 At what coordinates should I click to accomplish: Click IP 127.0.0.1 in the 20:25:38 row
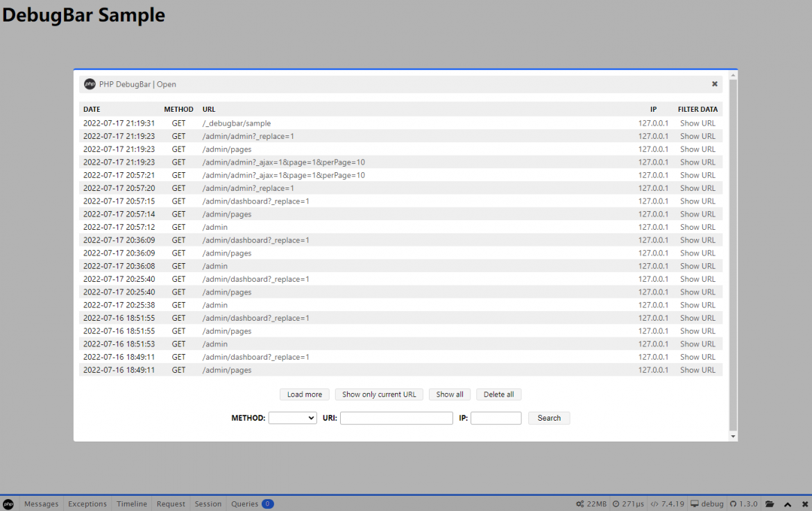653,305
